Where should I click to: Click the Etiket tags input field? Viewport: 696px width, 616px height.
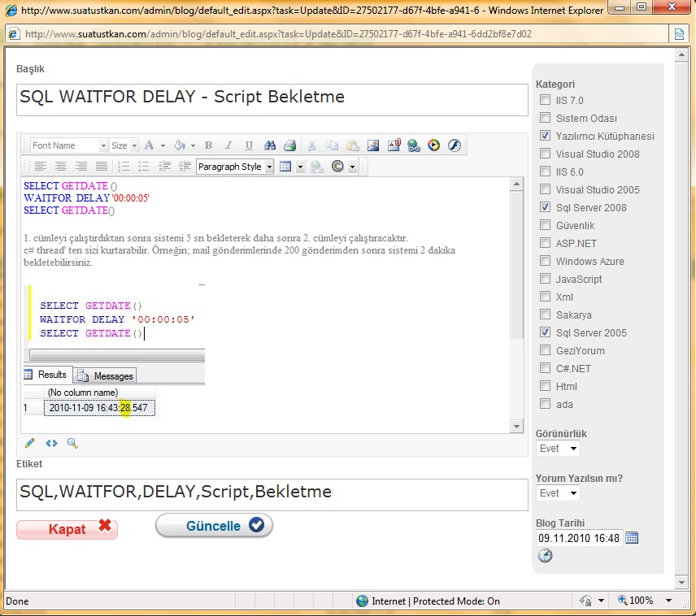(272, 494)
